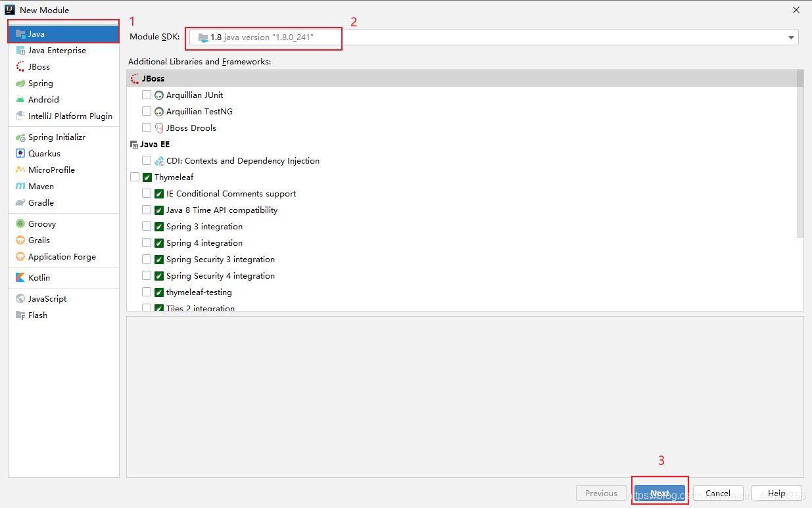The width and height of the screenshot is (812, 508).
Task: Choose Spring Initializr generator
Action: [64, 137]
